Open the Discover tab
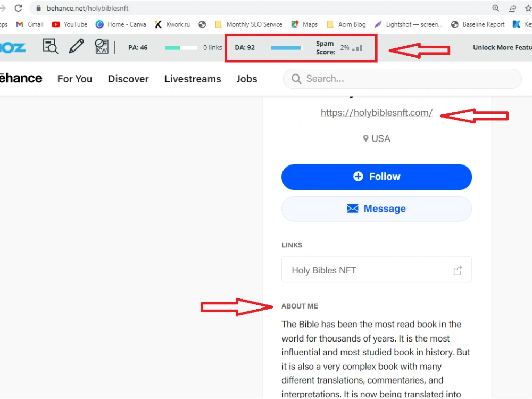The width and height of the screenshot is (532, 399). point(128,79)
